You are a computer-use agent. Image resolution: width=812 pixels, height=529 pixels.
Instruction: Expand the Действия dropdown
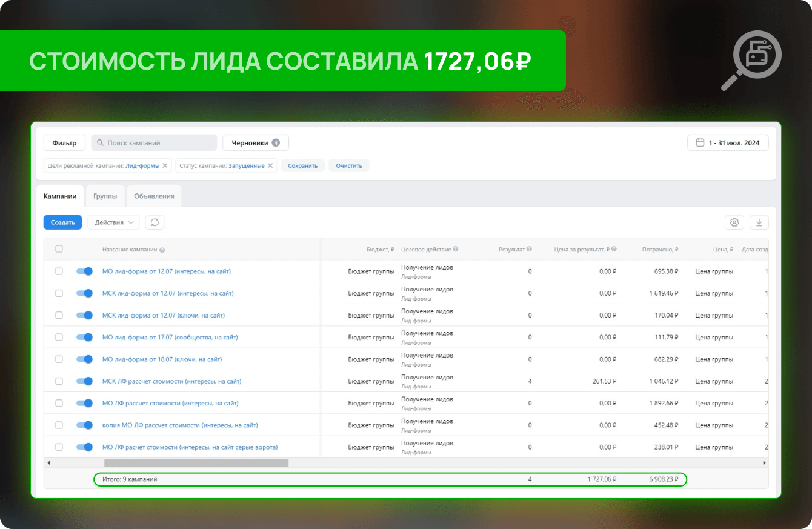pos(113,222)
